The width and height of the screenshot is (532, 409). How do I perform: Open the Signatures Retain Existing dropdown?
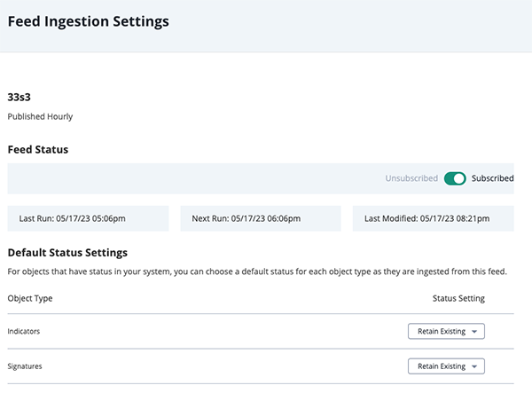446,366
